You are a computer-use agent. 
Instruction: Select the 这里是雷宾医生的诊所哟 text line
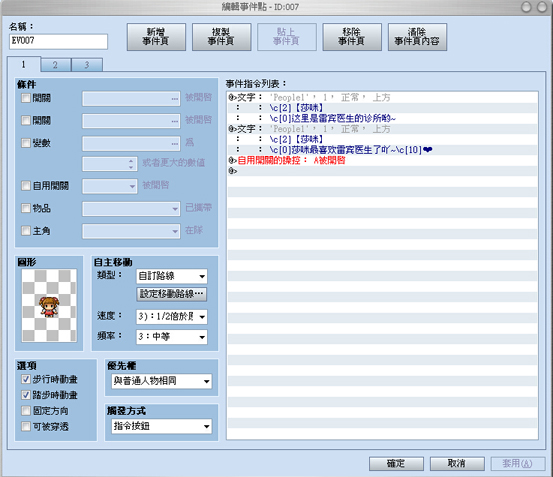click(x=383, y=118)
